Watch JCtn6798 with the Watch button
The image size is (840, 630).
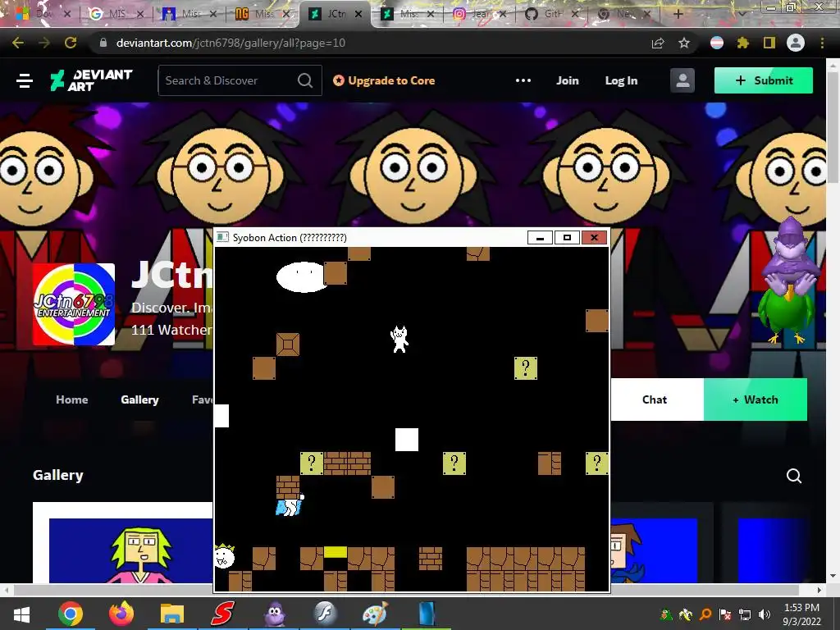756,399
